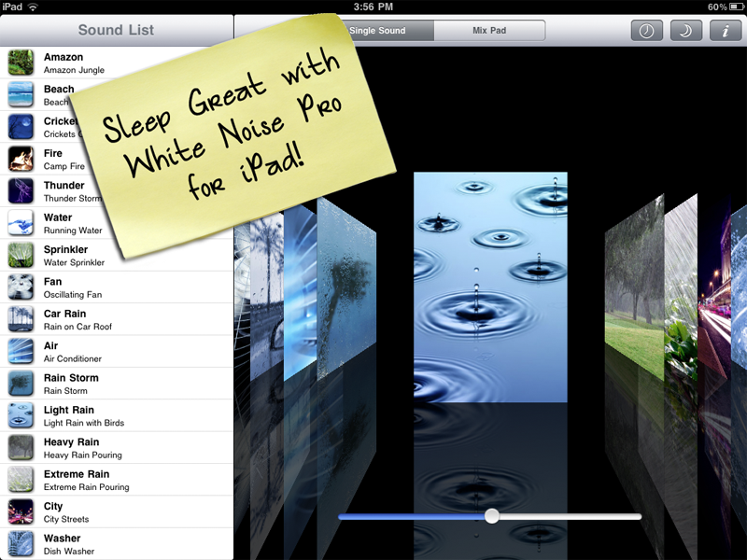Open the clock timer icon
The width and height of the screenshot is (747, 560).
tap(646, 31)
